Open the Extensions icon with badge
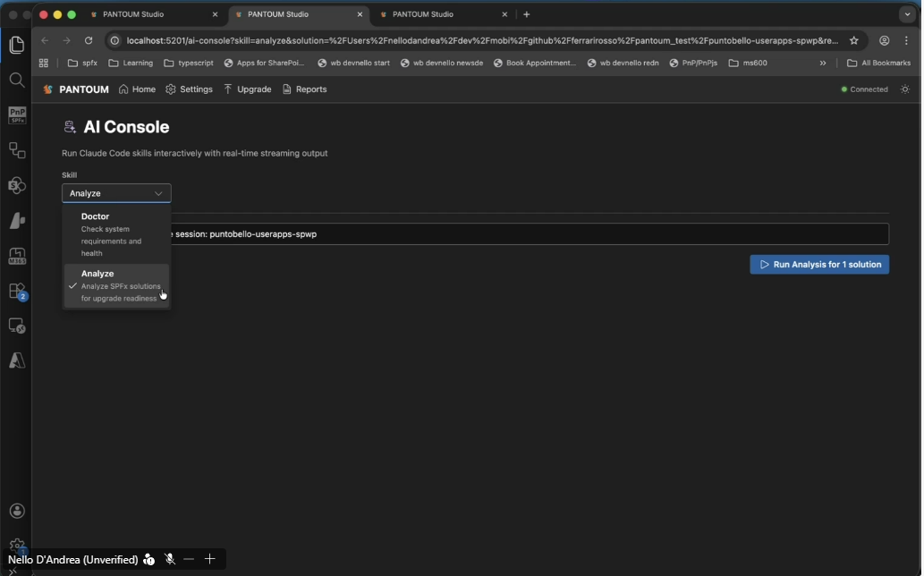924x576 pixels. pyautogui.click(x=16, y=292)
